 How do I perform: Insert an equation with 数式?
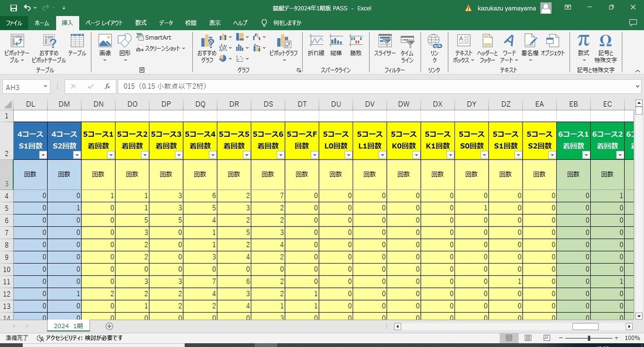[x=583, y=48]
